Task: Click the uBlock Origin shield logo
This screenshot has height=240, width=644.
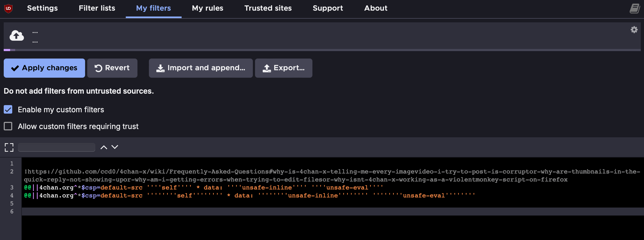Action: pyautogui.click(x=9, y=9)
